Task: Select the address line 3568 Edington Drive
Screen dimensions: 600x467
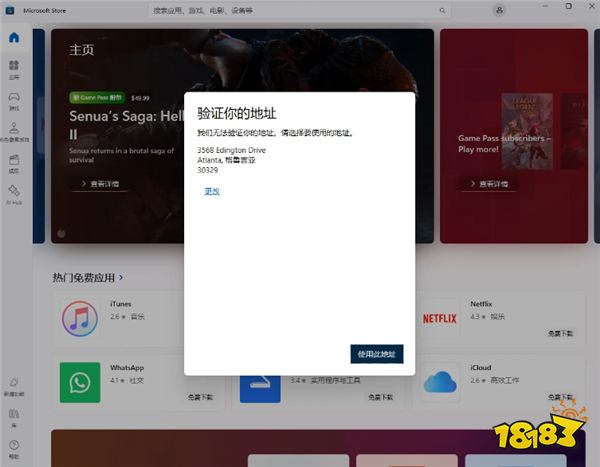Action: point(232,150)
